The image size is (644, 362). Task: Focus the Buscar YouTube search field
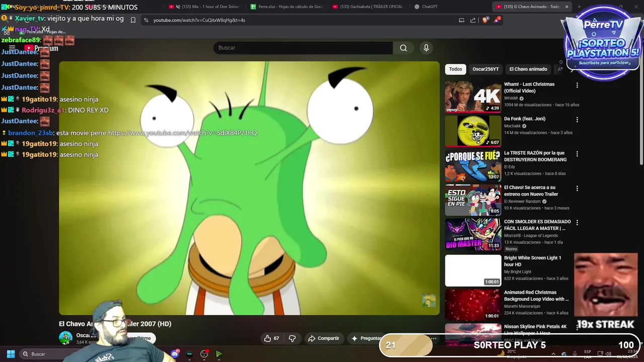303,48
